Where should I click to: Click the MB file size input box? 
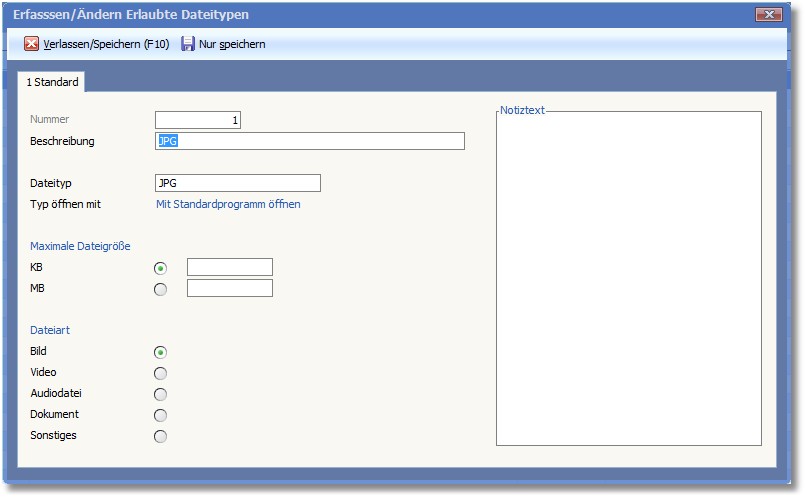point(229,288)
